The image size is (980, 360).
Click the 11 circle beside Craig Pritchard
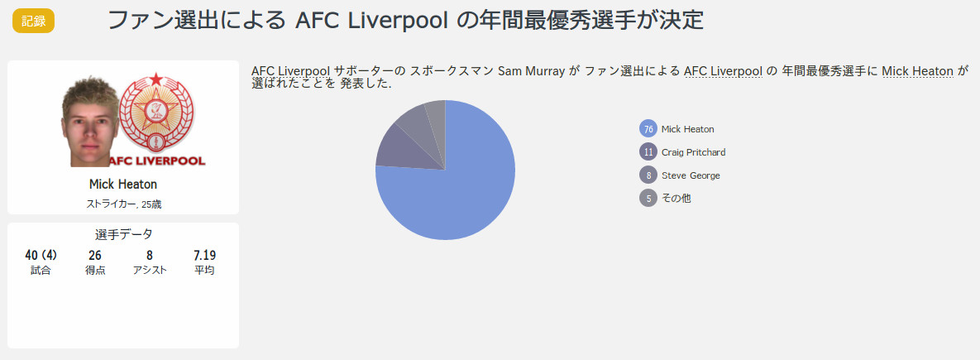[x=648, y=152]
